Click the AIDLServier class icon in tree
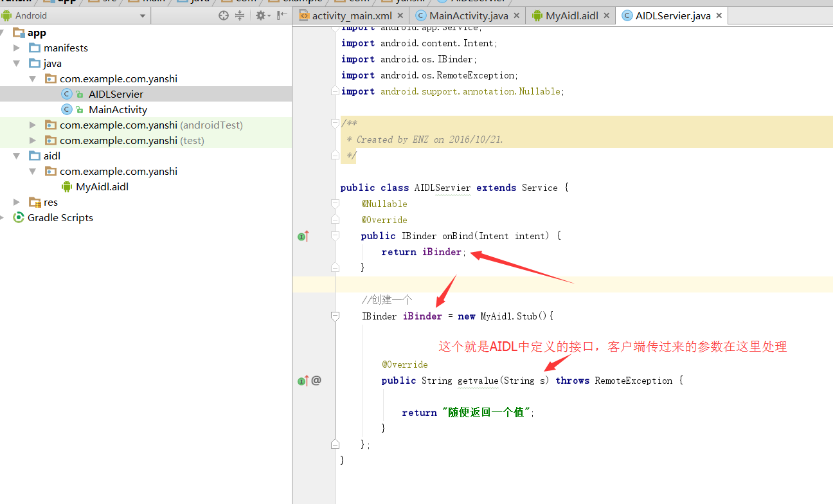This screenshot has height=504, width=833. (x=66, y=94)
